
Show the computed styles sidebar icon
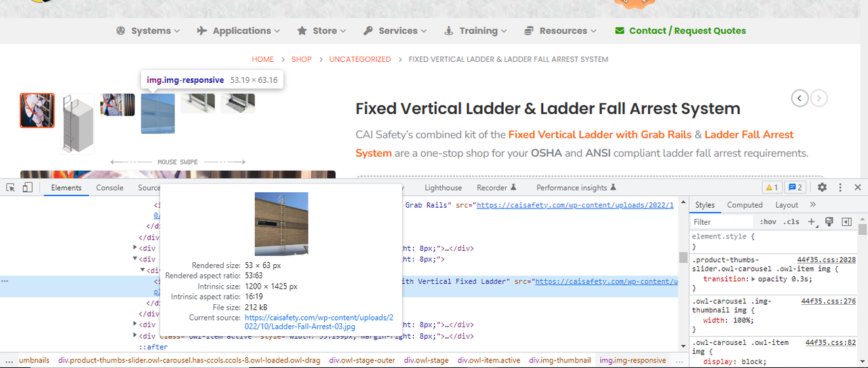[x=846, y=221]
